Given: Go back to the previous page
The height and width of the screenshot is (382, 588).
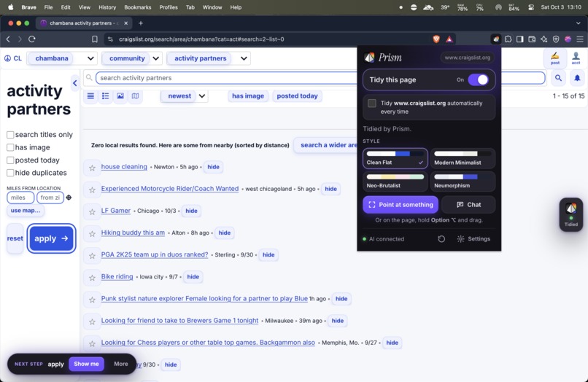Looking at the screenshot, I should [x=8, y=39].
